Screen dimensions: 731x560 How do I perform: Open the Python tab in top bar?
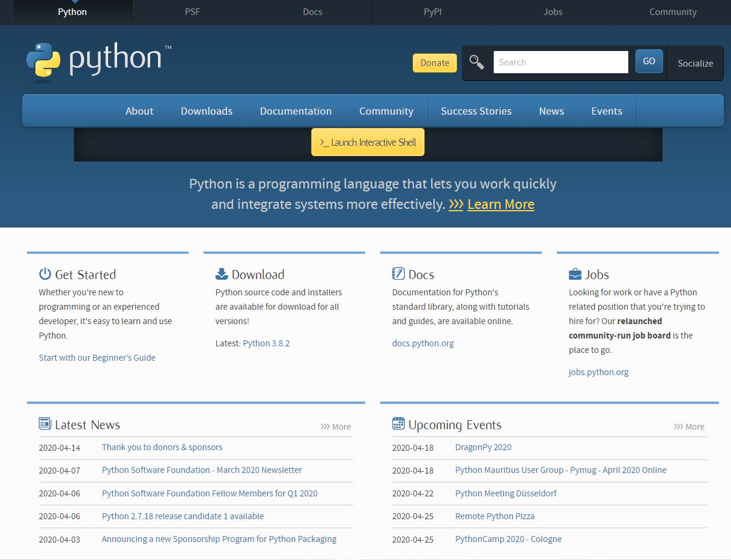pyautogui.click(x=72, y=12)
